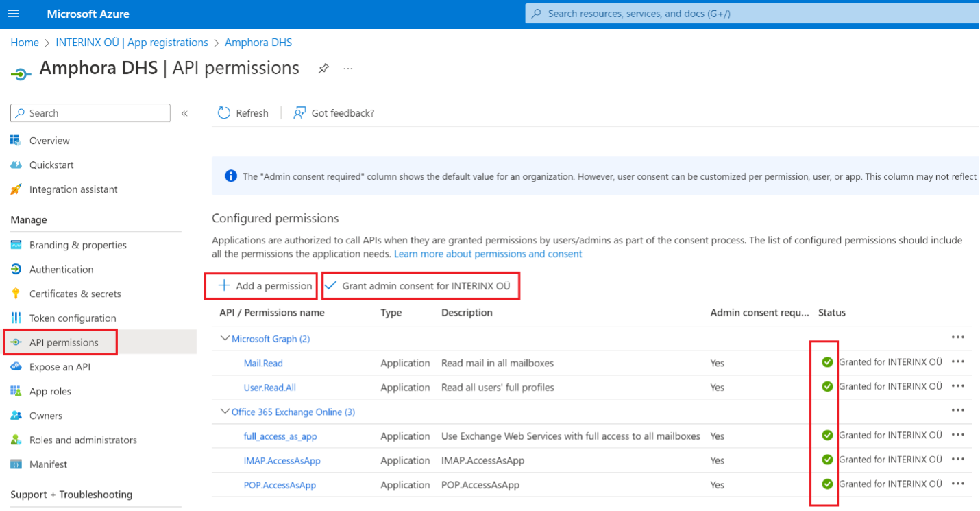Image resolution: width=980 pixels, height=511 pixels.
Task: Collapse the Microsoft Graph (2) group chevron
Action: click(224, 338)
